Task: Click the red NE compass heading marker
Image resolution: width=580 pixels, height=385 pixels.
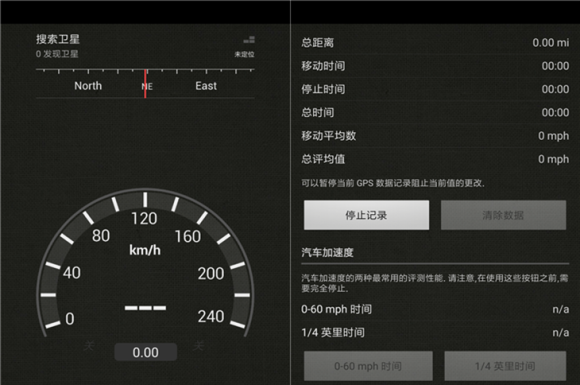Action: 145,84
